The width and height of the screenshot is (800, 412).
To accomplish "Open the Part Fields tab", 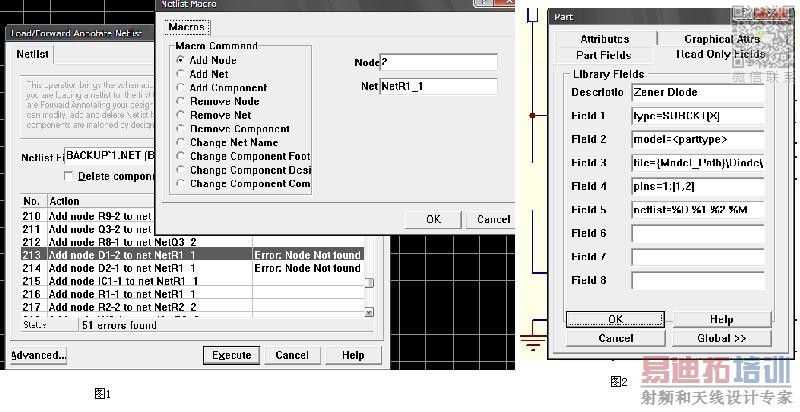I will [604, 55].
